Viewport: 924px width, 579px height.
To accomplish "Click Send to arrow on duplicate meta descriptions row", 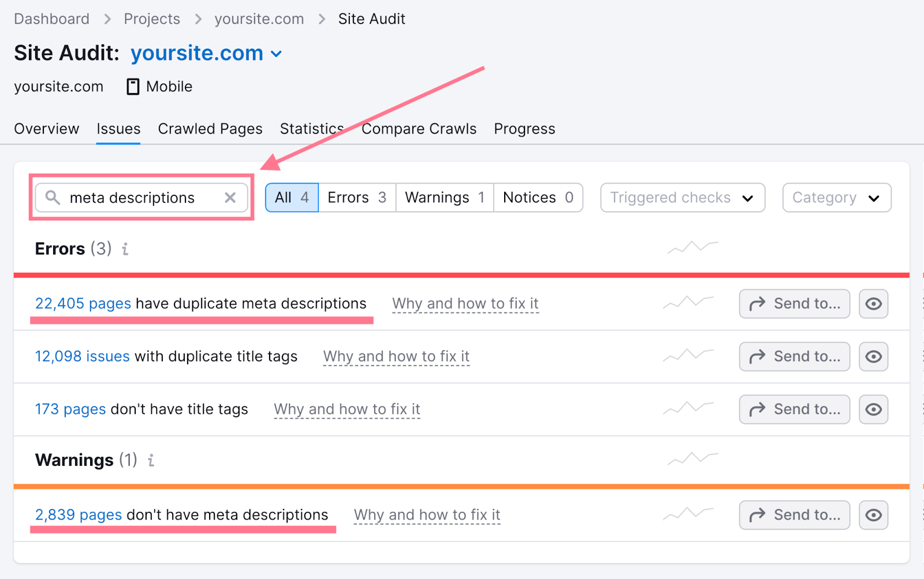I will click(794, 303).
